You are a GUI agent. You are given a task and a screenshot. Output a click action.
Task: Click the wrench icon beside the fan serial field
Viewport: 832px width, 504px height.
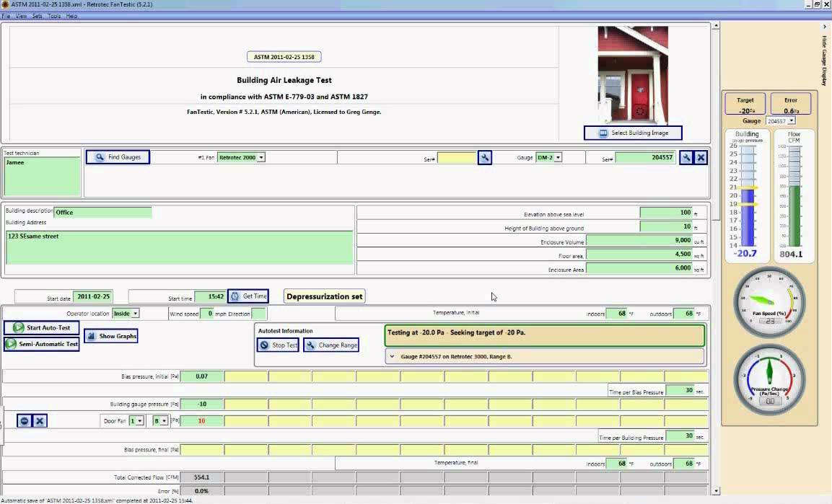[485, 157]
